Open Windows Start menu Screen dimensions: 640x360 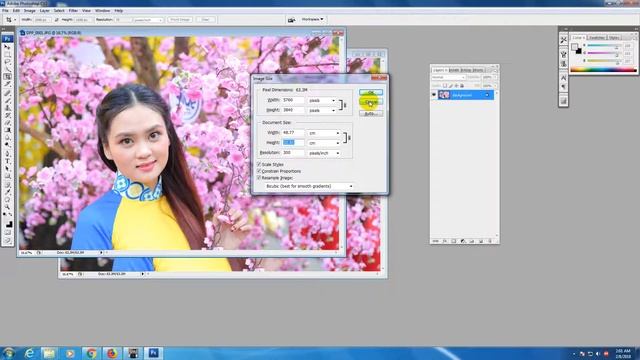8,353
